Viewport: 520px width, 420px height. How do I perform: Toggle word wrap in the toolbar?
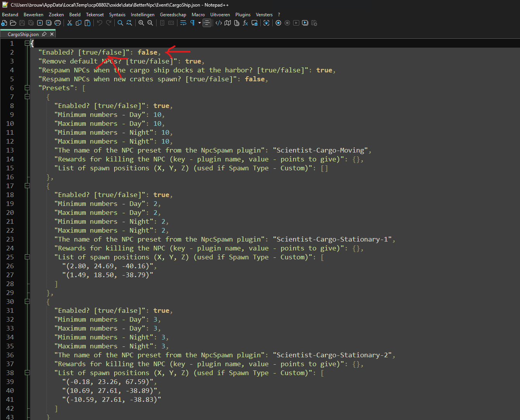point(183,23)
